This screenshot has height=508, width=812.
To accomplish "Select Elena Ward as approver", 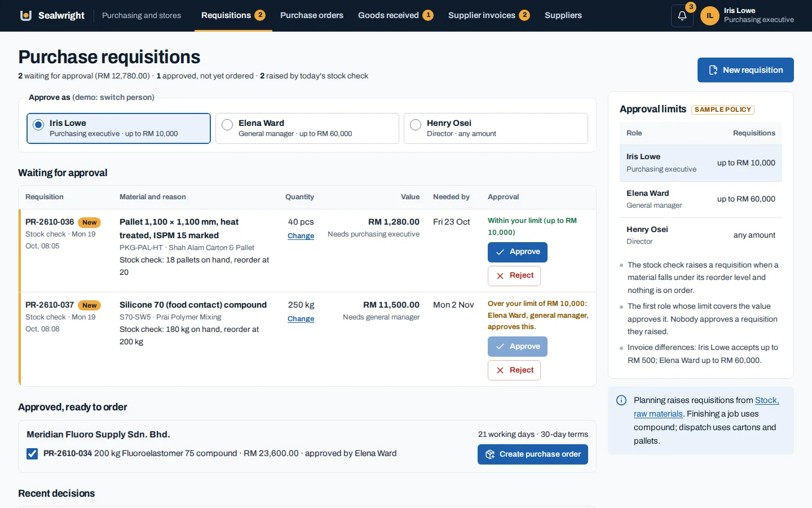I will point(307,128).
